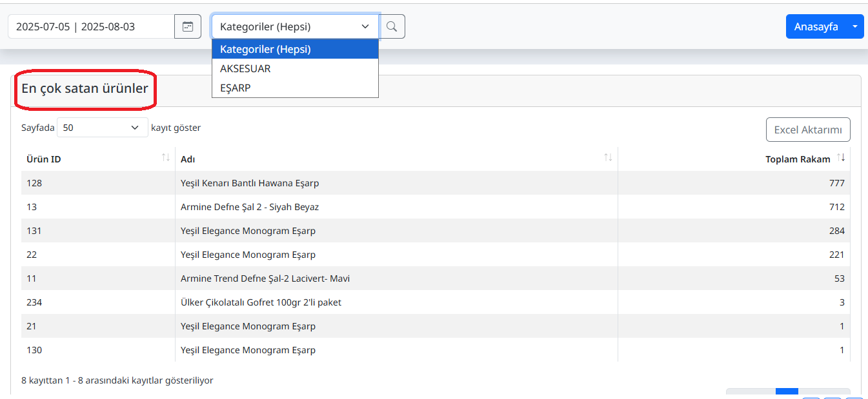
Task: Export table with Excel Aktarımı
Action: pyautogui.click(x=807, y=130)
